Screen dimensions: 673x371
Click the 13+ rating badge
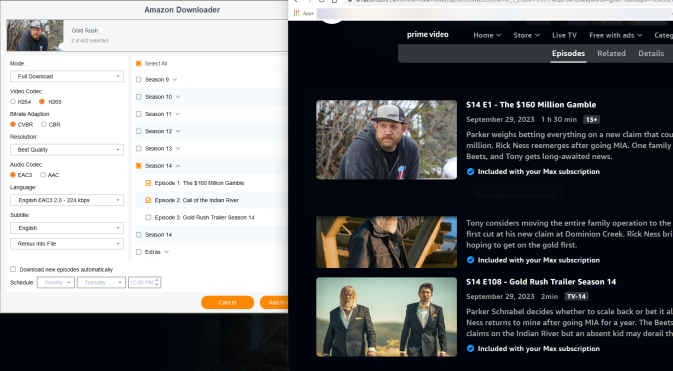(591, 120)
